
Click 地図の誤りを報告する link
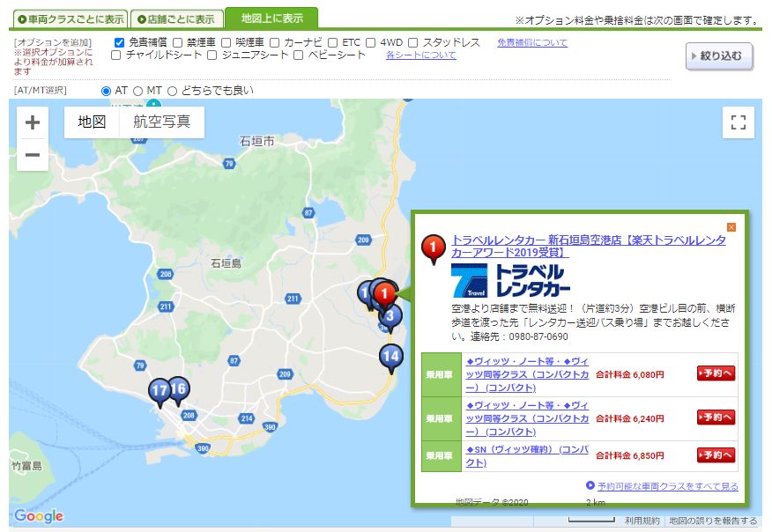pyautogui.click(x=713, y=521)
